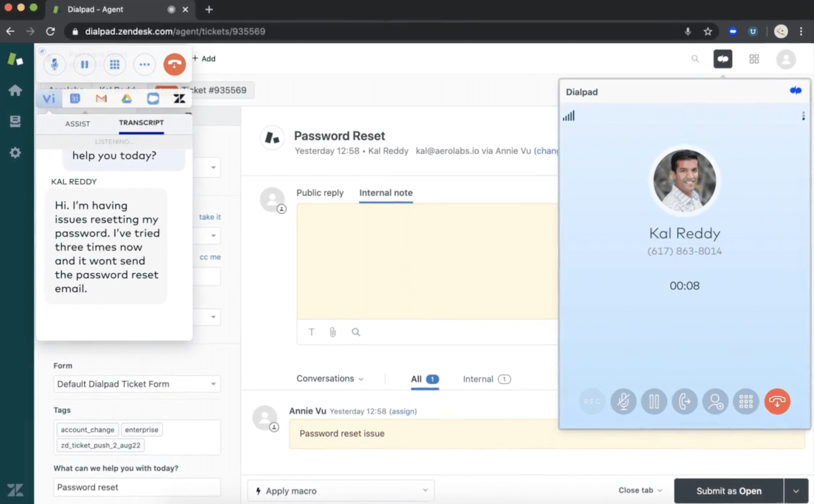Open Google Drive integration icon
Image resolution: width=814 pixels, height=504 pixels.
[x=127, y=98]
